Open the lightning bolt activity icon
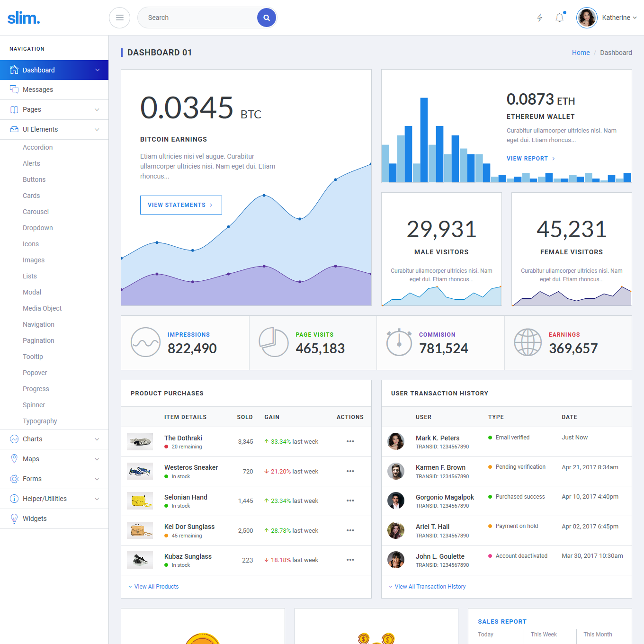 539,18
